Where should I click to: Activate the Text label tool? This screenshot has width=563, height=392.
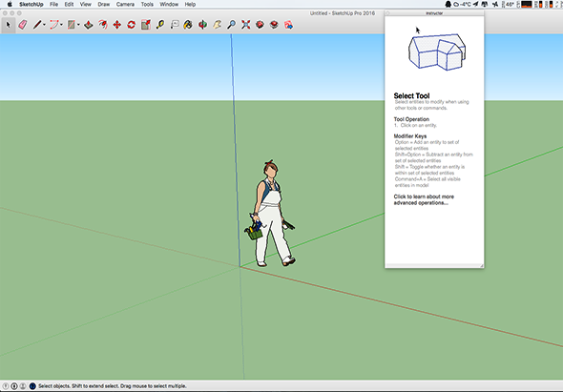175,25
